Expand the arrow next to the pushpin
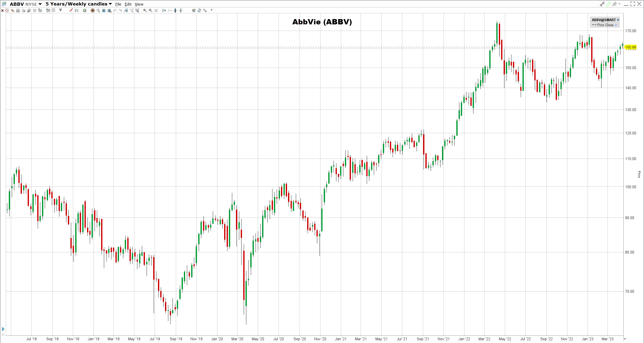The height and width of the screenshot is (343, 644). click(x=619, y=4)
